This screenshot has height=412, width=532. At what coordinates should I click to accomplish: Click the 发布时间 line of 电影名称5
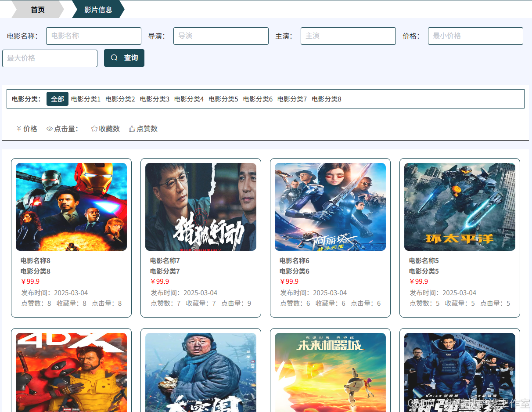tap(443, 293)
